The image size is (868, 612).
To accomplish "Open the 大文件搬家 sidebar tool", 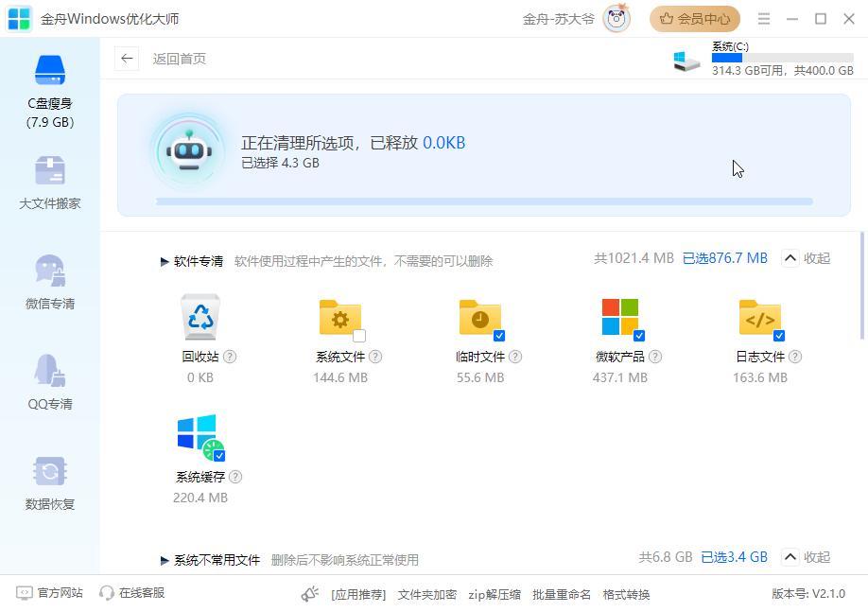I will tap(49, 184).
